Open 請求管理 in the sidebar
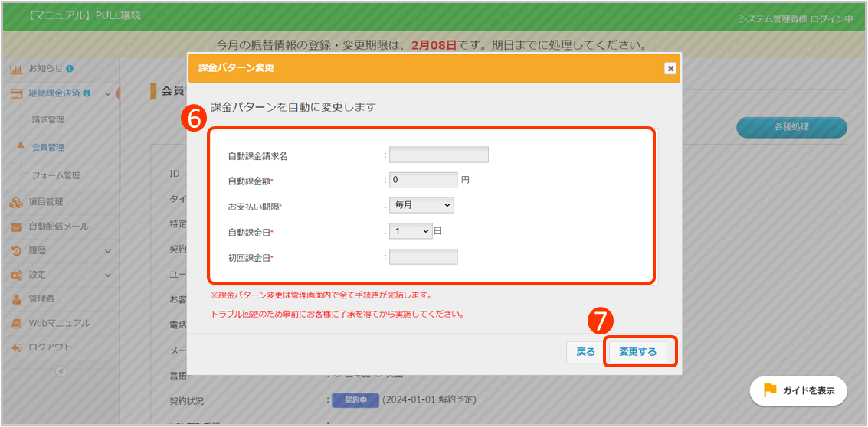Image resolution: width=868 pixels, height=427 pixels. [x=47, y=119]
